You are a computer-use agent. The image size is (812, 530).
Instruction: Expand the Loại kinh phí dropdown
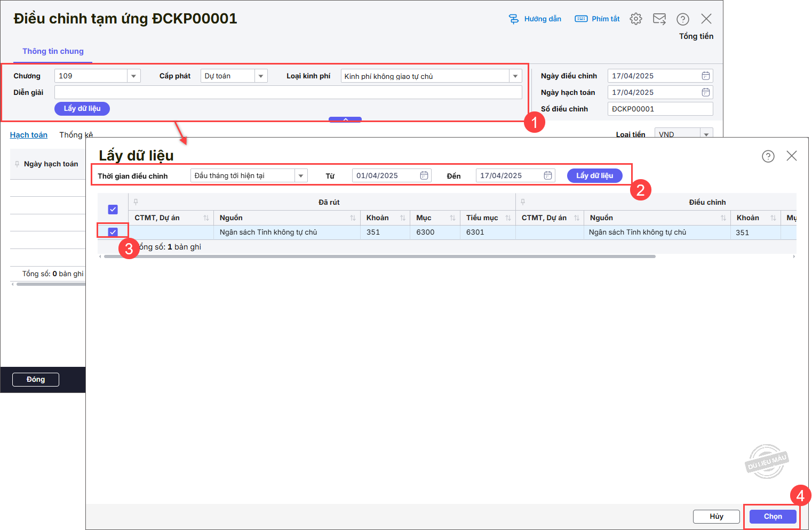[x=515, y=76]
